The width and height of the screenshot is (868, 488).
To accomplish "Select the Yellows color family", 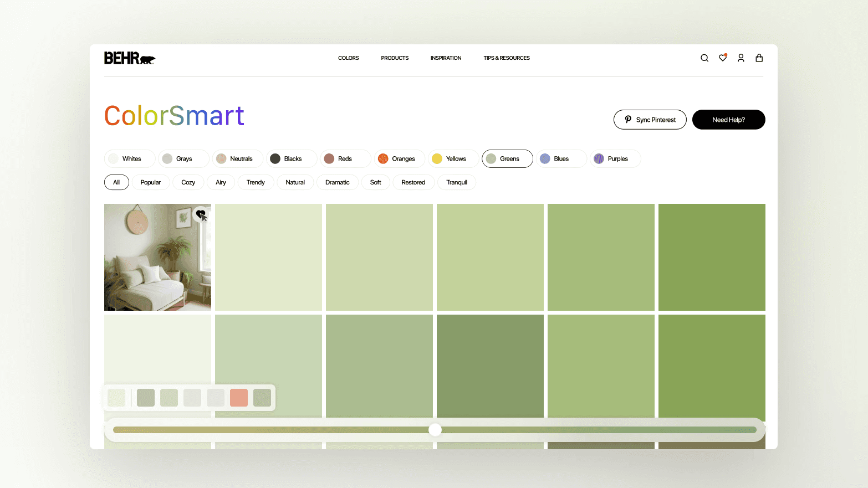I will click(453, 159).
